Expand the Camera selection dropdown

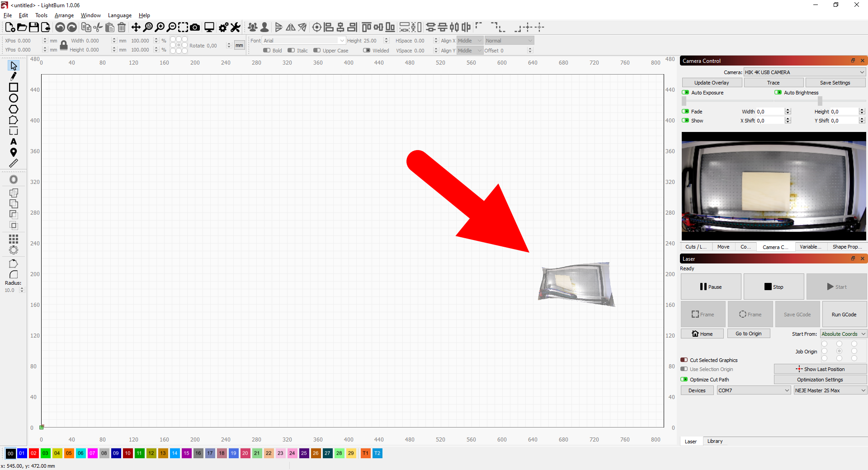pos(804,72)
